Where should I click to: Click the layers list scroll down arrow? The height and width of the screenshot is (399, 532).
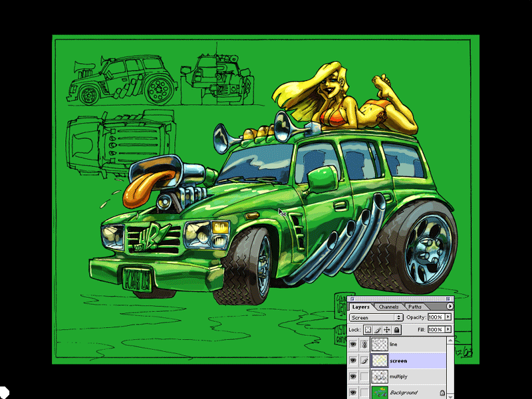[x=450, y=396]
